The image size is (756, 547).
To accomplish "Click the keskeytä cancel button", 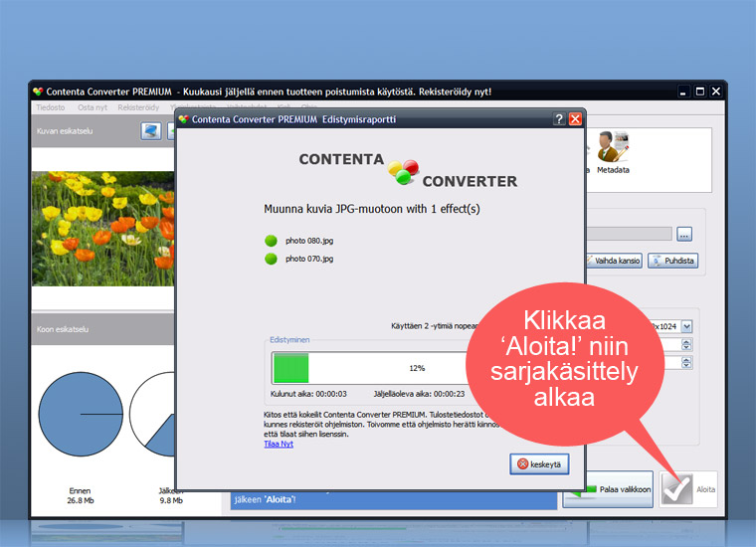I will 539,464.
